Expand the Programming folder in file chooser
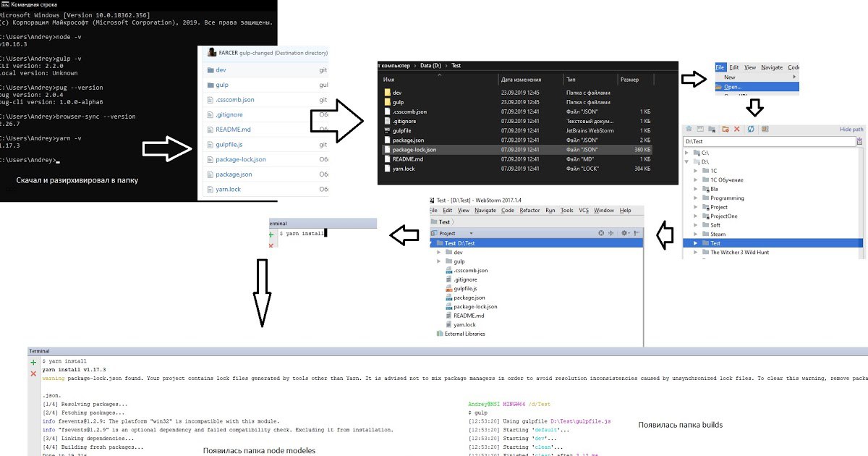868x456 pixels. (696, 198)
